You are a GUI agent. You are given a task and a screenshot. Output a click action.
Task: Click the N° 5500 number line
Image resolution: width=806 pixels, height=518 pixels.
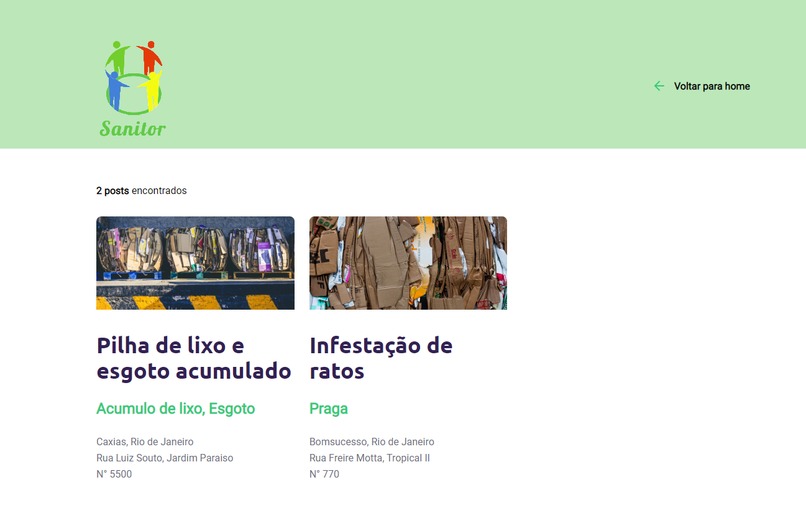click(114, 474)
